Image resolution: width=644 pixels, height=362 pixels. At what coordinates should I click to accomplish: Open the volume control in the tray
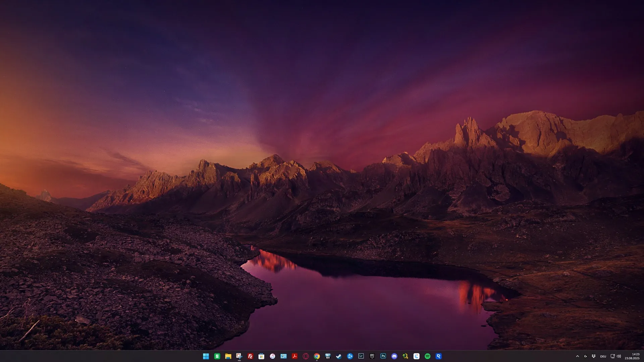(619, 356)
